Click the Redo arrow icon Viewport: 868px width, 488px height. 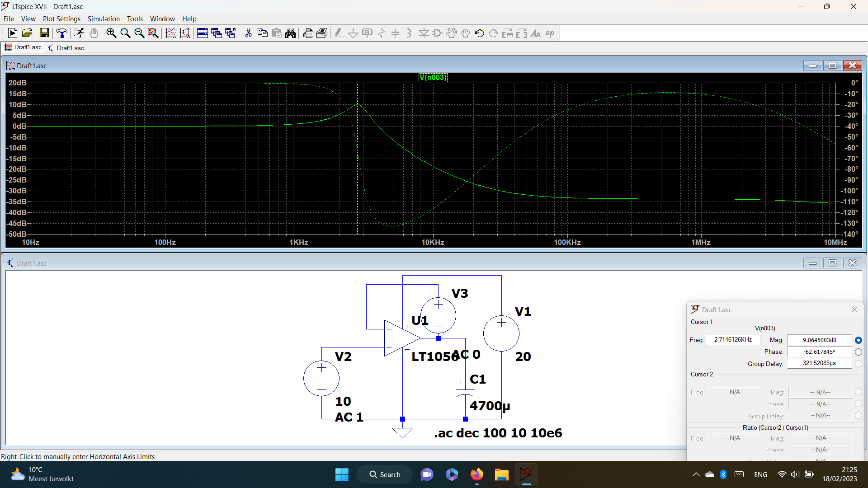494,33
